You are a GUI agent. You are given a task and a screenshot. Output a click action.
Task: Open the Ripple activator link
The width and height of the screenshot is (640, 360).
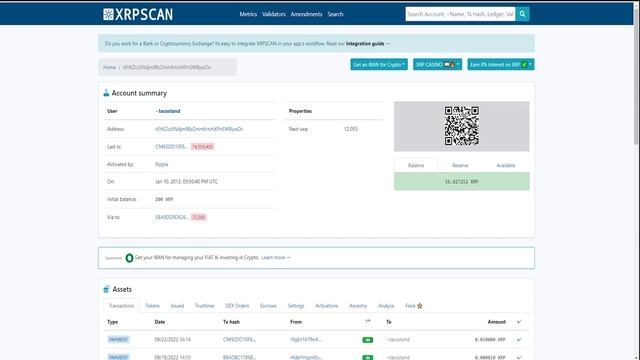click(x=162, y=164)
